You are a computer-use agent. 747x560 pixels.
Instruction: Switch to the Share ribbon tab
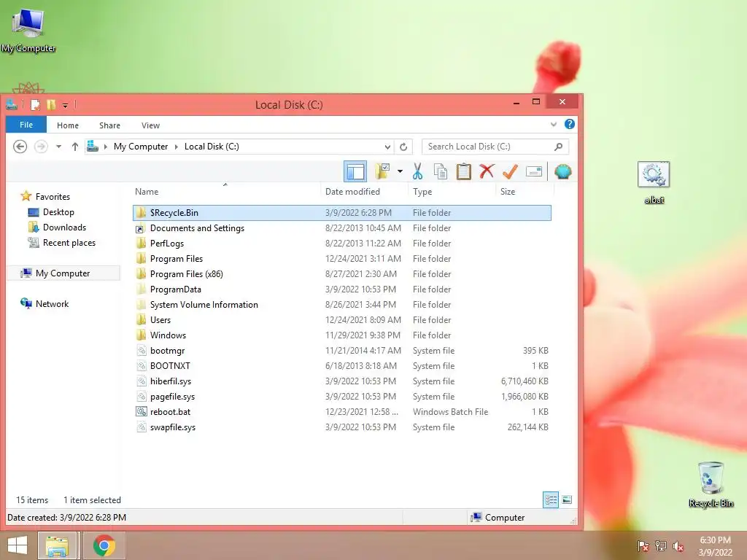tap(109, 125)
